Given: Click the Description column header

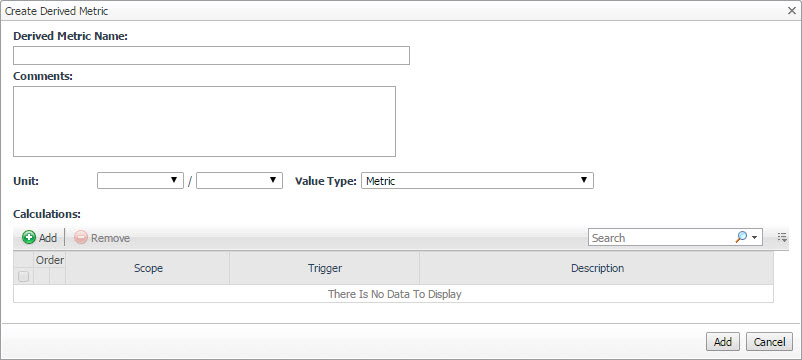Looking at the screenshot, I should click(x=597, y=268).
